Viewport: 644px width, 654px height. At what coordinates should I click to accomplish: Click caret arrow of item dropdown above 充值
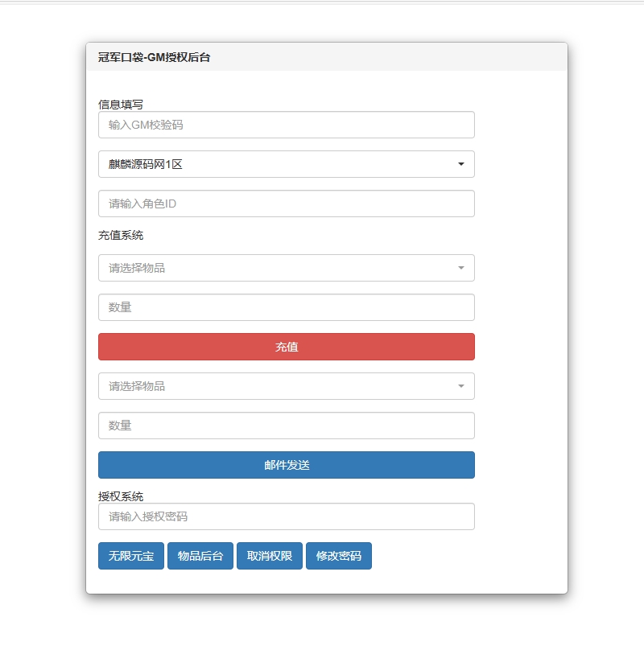(461, 268)
